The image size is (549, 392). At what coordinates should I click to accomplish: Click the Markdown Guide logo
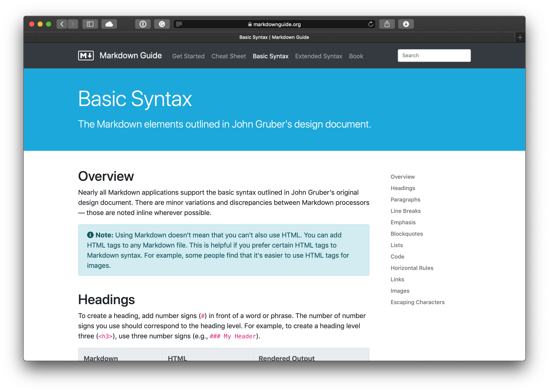(x=86, y=56)
